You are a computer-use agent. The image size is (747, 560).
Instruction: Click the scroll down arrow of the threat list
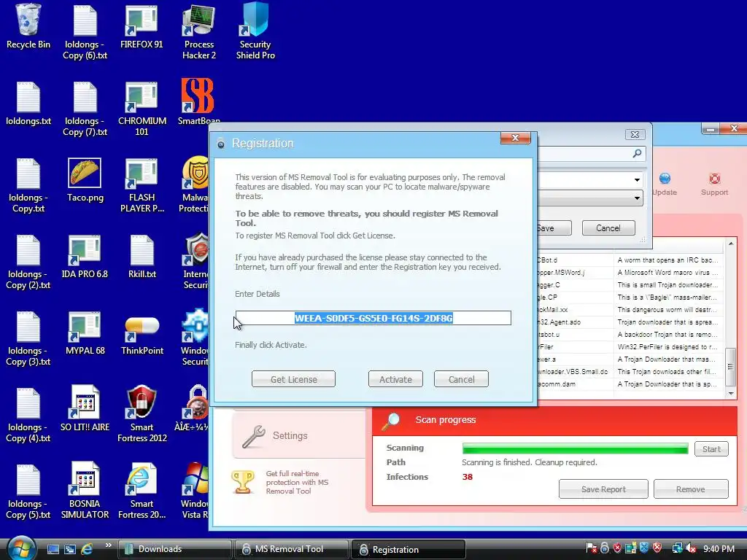730,393
